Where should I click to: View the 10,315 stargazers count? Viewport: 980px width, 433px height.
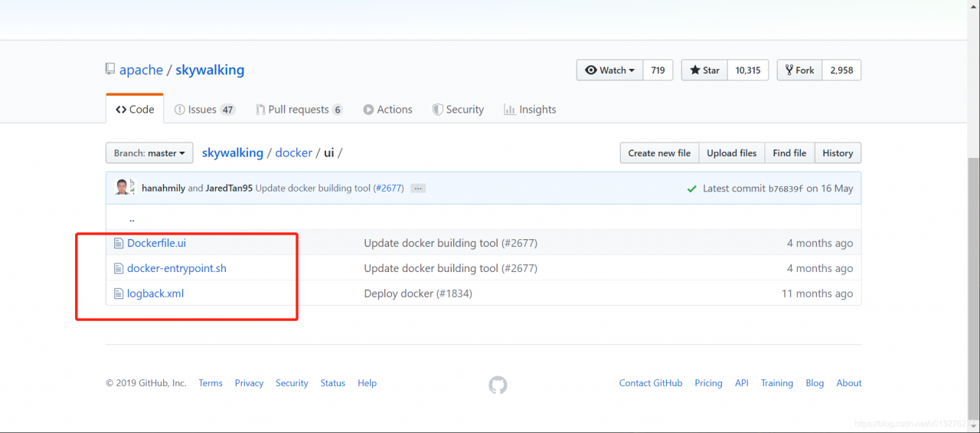(748, 70)
